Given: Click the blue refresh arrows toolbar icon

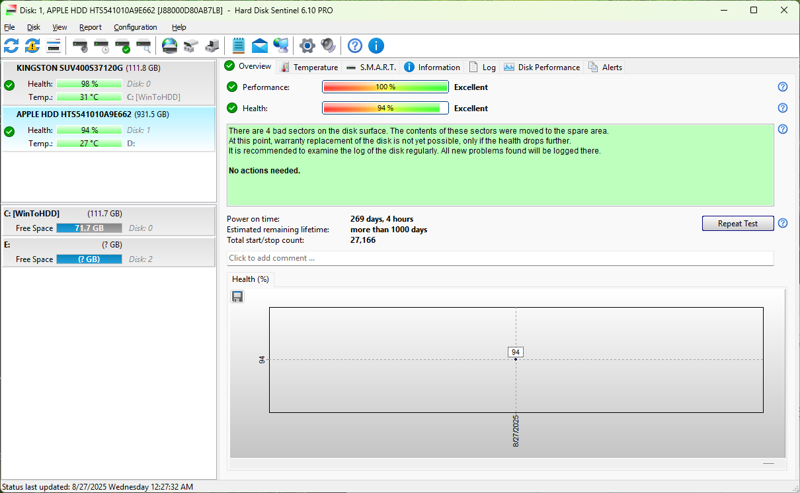Looking at the screenshot, I should pyautogui.click(x=11, y=46).
